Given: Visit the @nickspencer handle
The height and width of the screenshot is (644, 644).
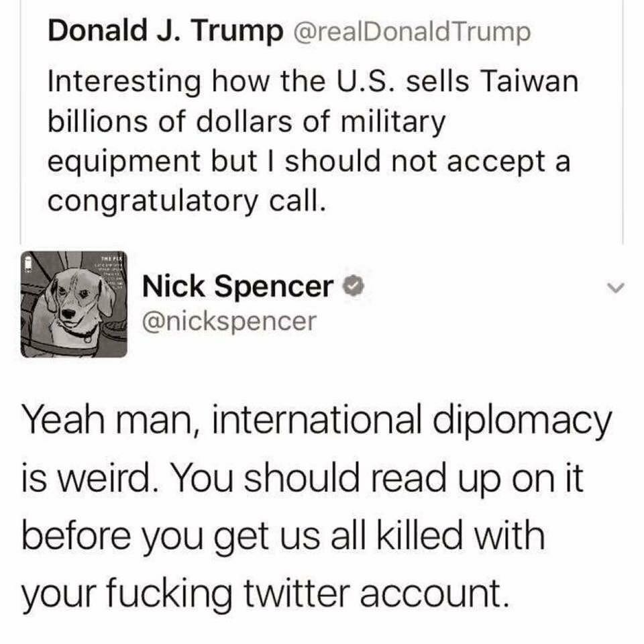Looking at the screenshot, I should pyautogui.click(x=229, y=321).
